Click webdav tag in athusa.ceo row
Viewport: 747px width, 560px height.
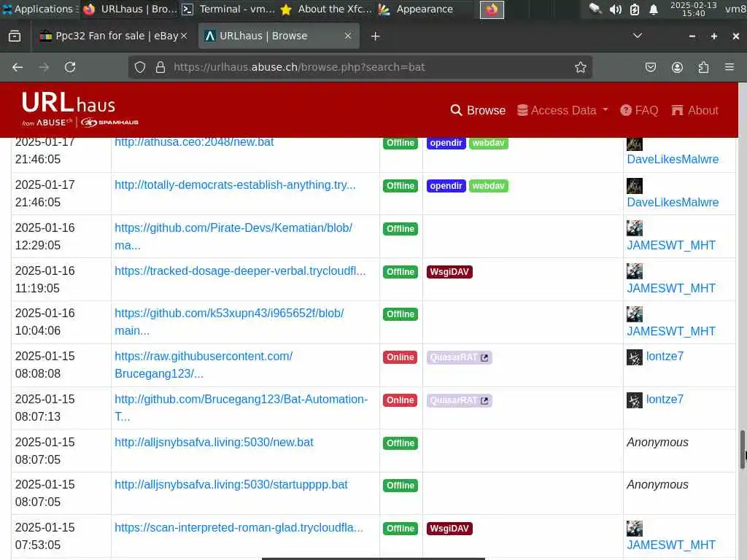coord(488,143)
